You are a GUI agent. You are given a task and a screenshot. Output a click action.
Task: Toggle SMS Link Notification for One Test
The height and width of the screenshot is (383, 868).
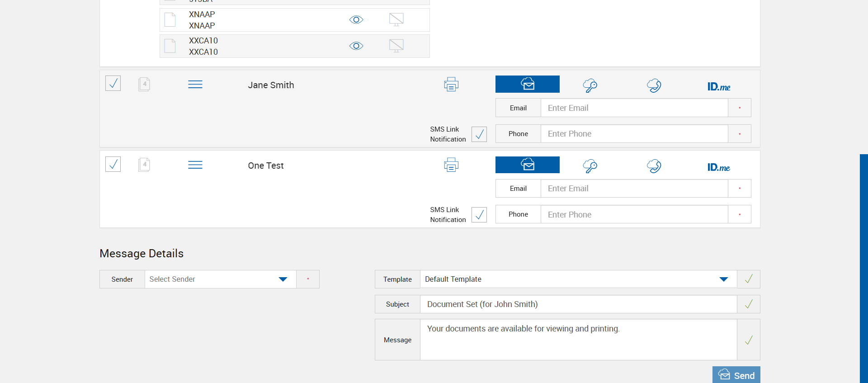(x=479, y=215)
